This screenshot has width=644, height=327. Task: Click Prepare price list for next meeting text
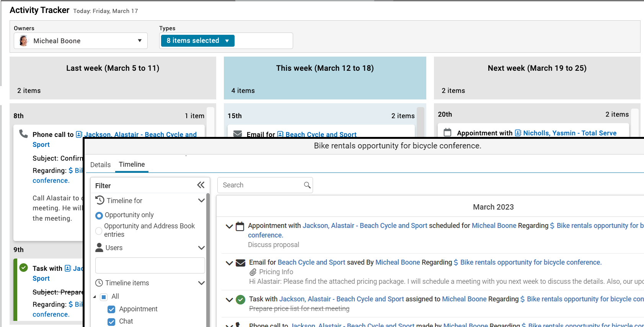(x=299, y=309)
